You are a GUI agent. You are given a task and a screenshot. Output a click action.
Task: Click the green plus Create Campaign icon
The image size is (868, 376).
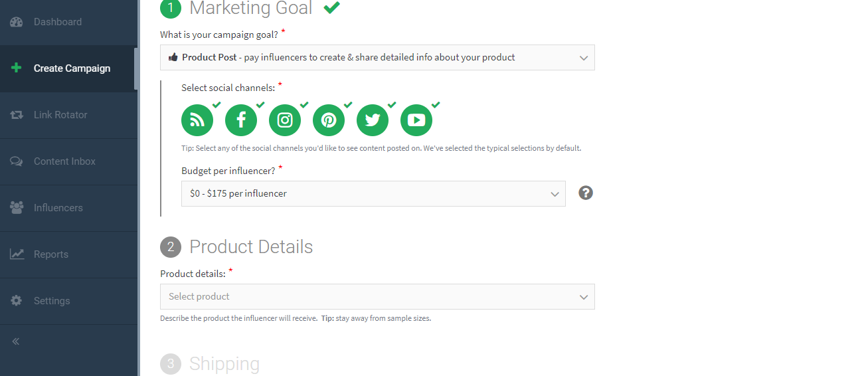point(17,68)
